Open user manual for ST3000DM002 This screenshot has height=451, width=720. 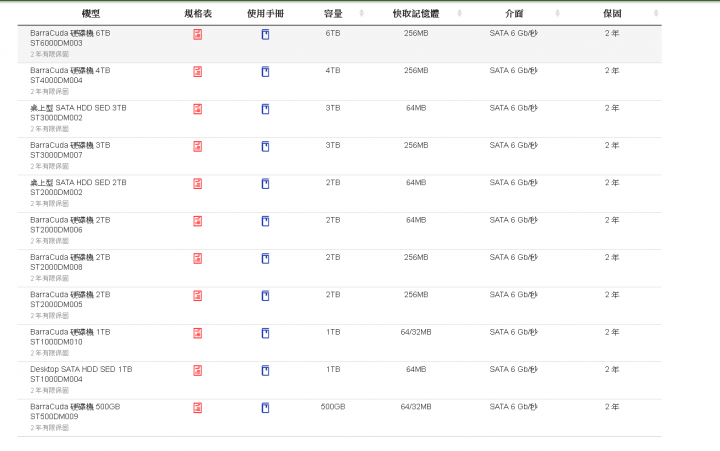coord(265,109)
